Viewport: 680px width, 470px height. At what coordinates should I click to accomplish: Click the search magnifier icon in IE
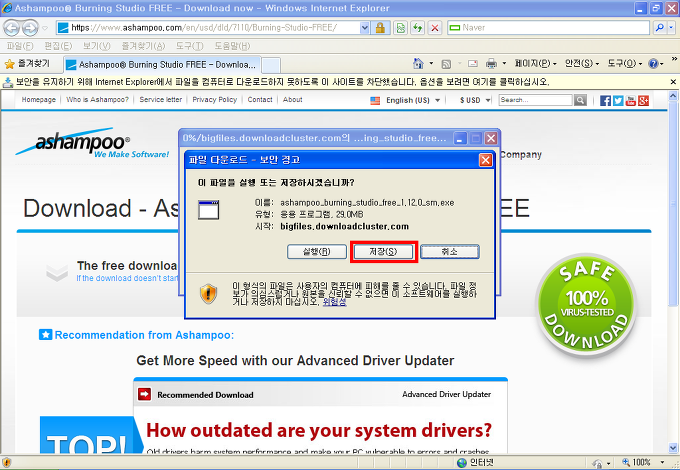point(660,28)
